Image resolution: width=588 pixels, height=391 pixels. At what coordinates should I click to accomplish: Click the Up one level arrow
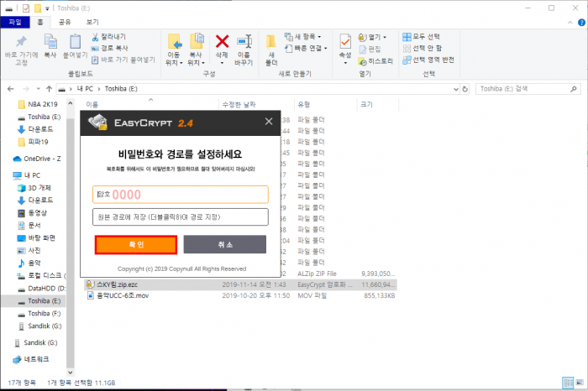tap(49, 89)
